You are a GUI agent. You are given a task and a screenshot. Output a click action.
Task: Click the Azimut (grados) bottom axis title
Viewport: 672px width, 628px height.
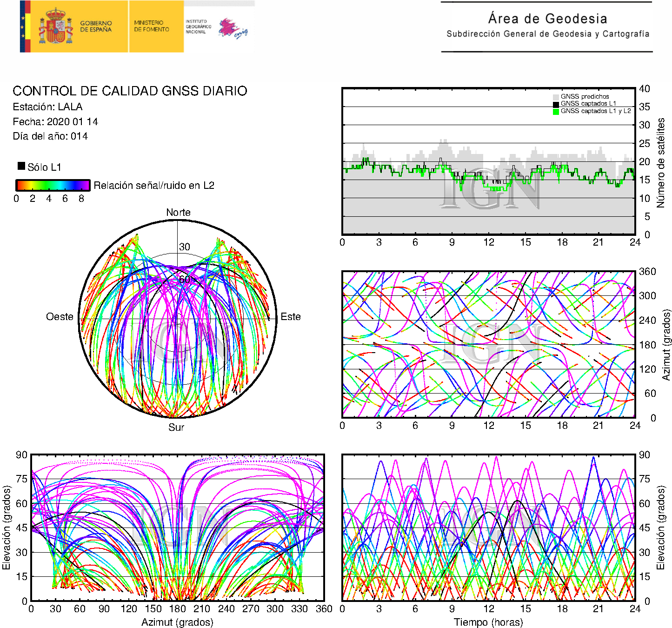click(177, 622)
